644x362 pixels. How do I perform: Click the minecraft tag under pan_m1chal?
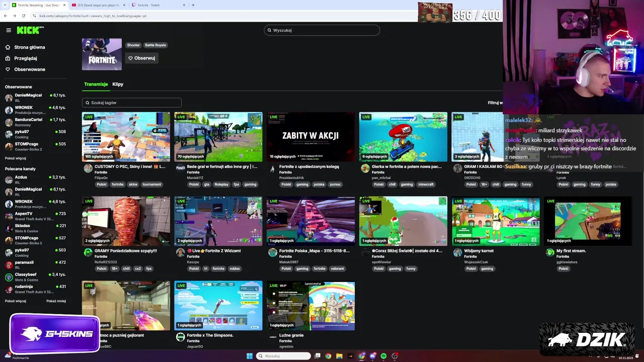pos(426,185)
